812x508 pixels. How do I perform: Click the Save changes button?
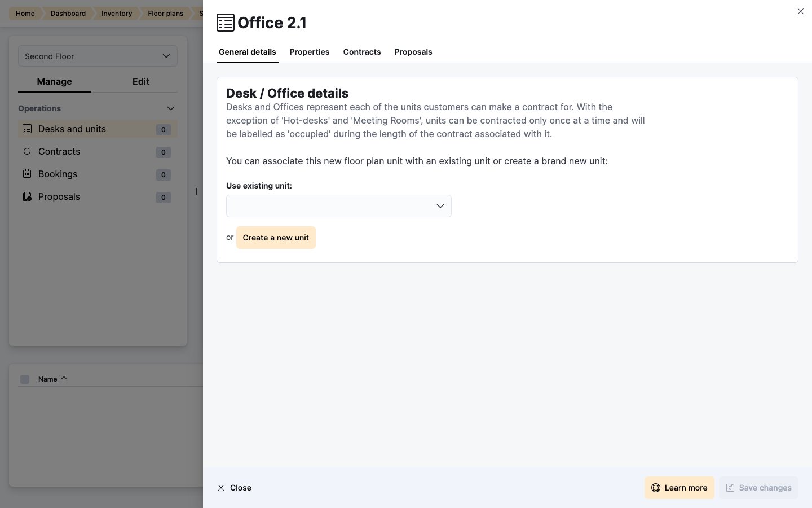pos(758,488)
